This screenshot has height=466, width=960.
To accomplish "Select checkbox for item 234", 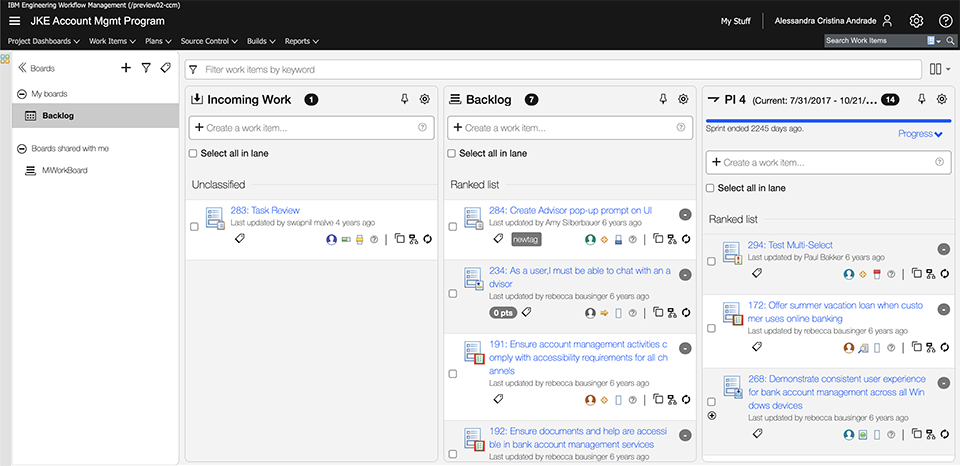I will pos(452,293).
